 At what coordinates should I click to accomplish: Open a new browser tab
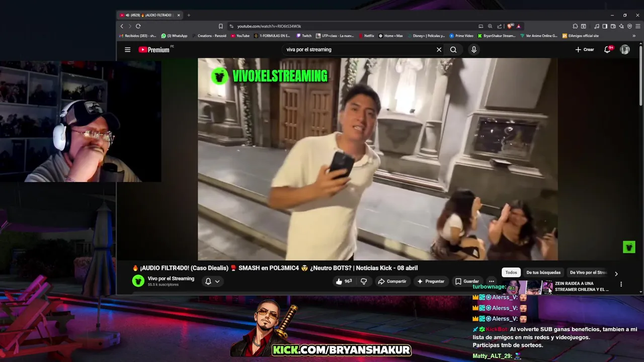189,15
